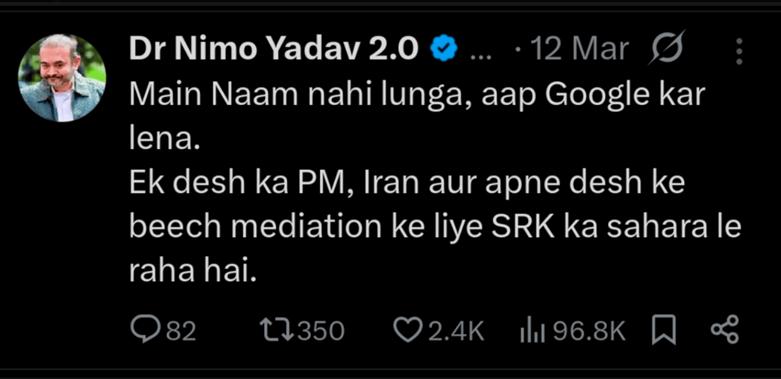Image resolution: width=781 pixels, height=379 pixels.
Task: Click the blue verified checkmark badge
Action: [442, 50]
